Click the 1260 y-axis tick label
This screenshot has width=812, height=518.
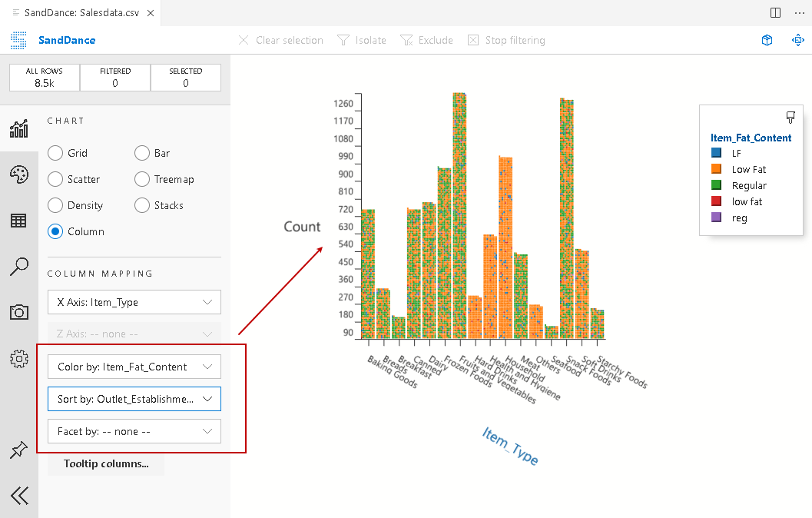point(343,104)
